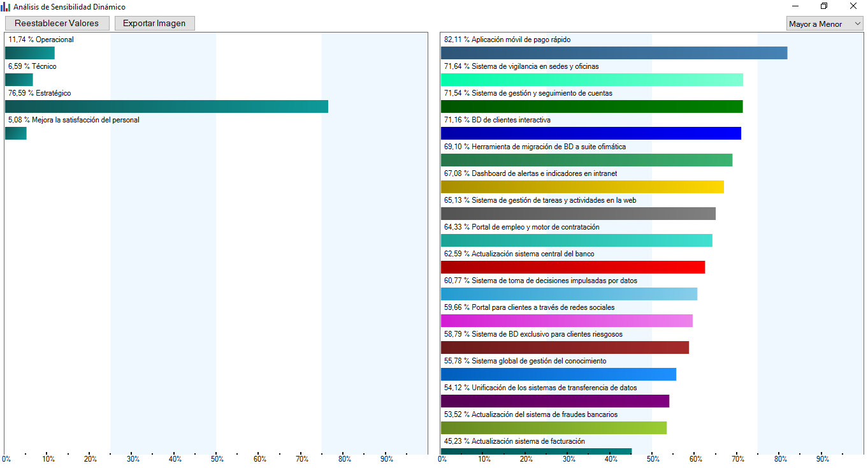Click the light green Sistema de vigilancia bar
This screenshot has height=468, width=868.
pyautogui.click(x=592, y=80)
